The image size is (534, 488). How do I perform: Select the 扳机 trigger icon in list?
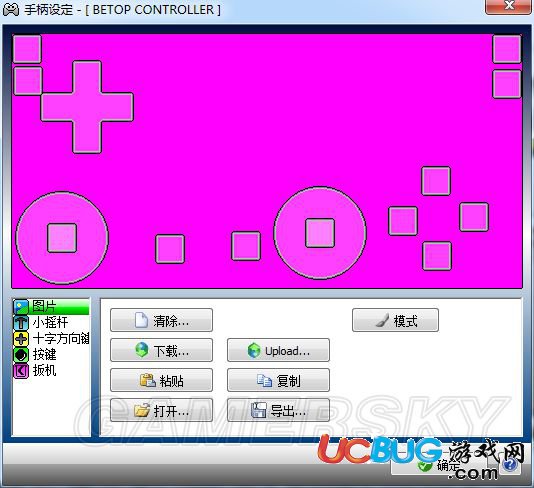[21, 371]
